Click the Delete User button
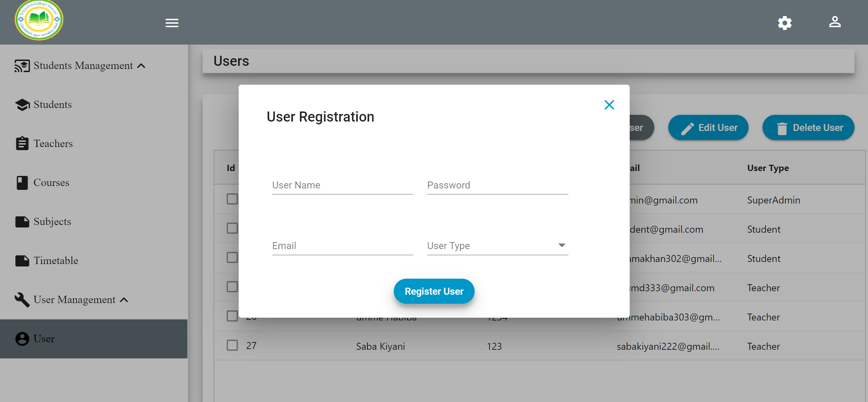This screenshot has height=402, width=868. (x=808, y=127)
